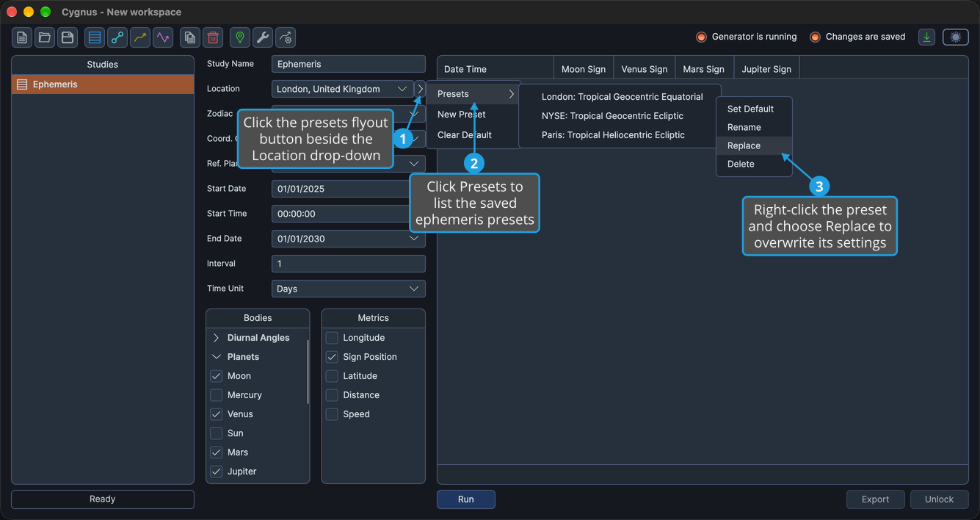This screenshot has height=520, width=980.
Task: Disable the Sign Position metric checkbox
Action: click(332, 357)
